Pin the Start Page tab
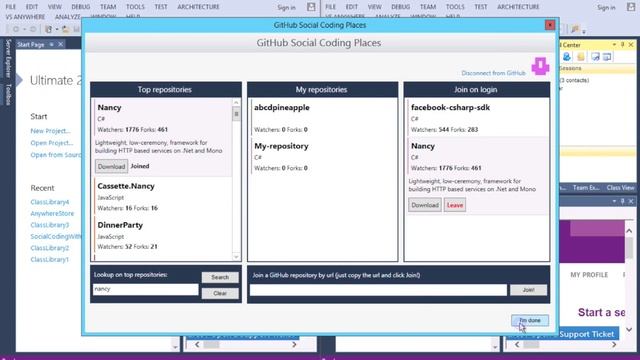 52,44
